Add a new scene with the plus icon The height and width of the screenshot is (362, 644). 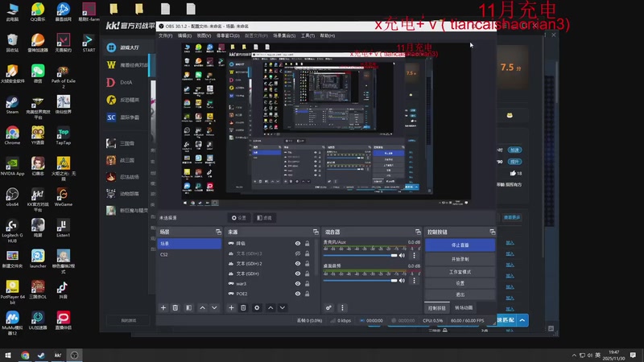point(163,308)
